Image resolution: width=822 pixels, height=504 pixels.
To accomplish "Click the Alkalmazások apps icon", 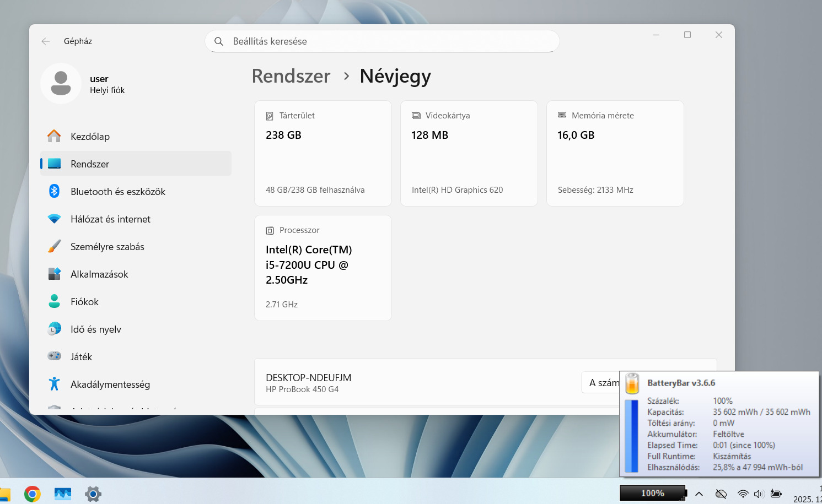I will pos(54,273).
